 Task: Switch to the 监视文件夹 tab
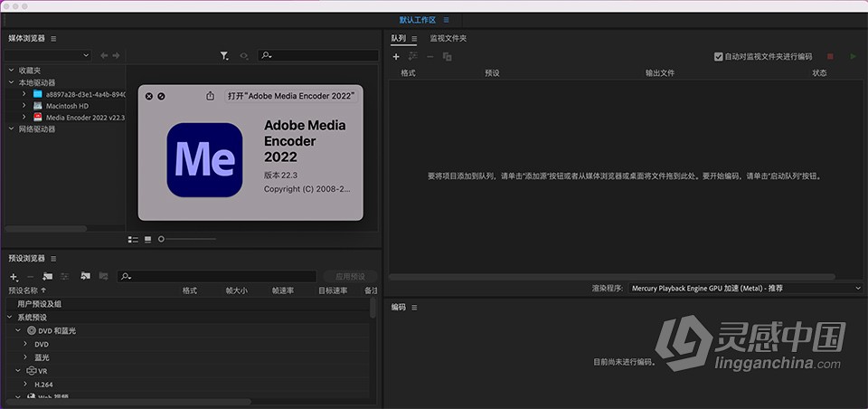tap(448, 39)
